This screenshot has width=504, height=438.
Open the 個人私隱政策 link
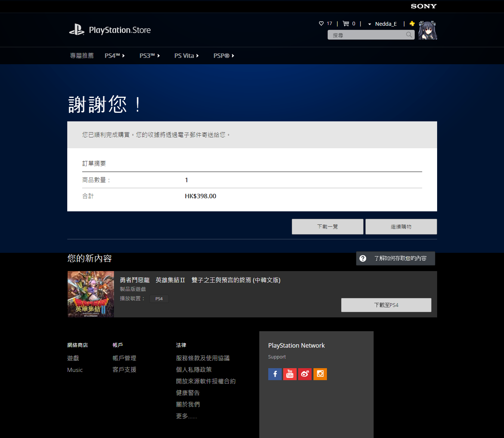pyautogui.click(x=194, y=370)
